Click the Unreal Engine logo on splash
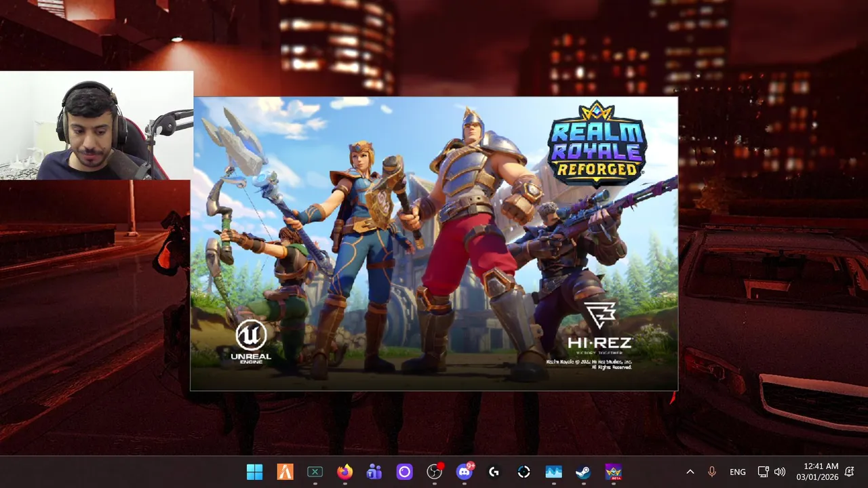The width and height of the screenshot is (868, 488). tap(251, 342)
